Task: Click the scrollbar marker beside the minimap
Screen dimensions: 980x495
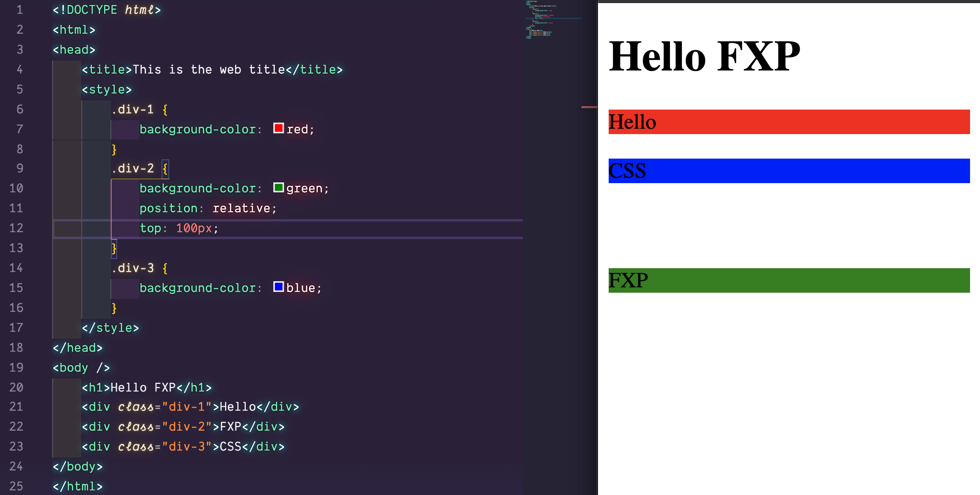Action: (589, 107)
